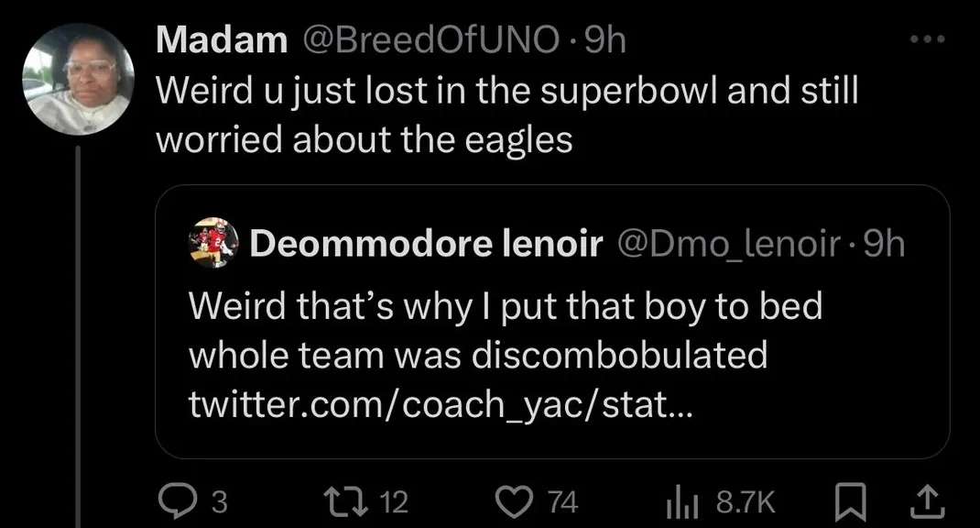Open the three-dot more options menu
The image size is (980, 528).
pos(926,40)
